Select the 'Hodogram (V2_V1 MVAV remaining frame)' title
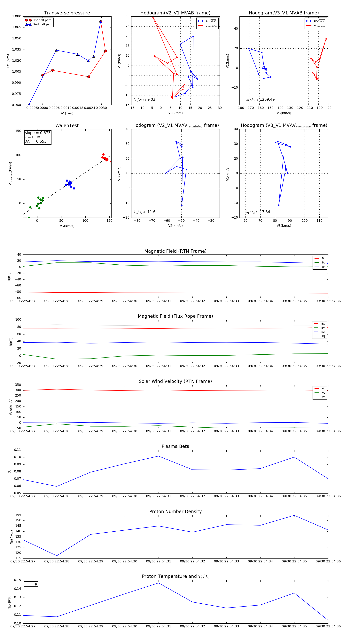The height and width of the screenshot is (644, 351). [x=175, y=125]
